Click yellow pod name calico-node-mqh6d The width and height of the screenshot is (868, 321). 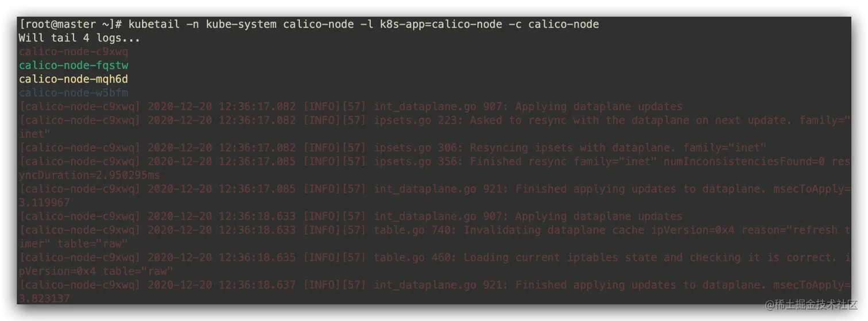73,79
